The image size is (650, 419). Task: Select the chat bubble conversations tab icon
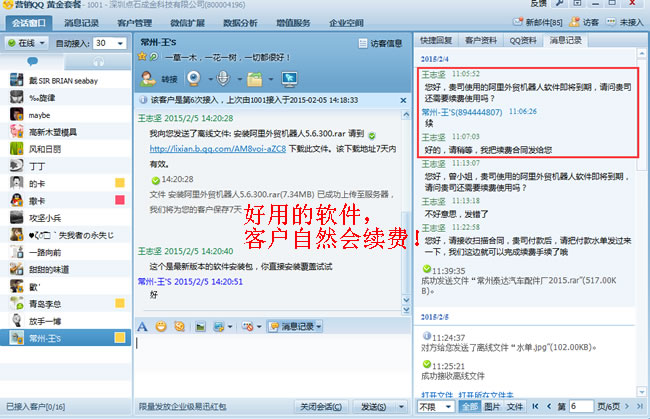[32, 61]
